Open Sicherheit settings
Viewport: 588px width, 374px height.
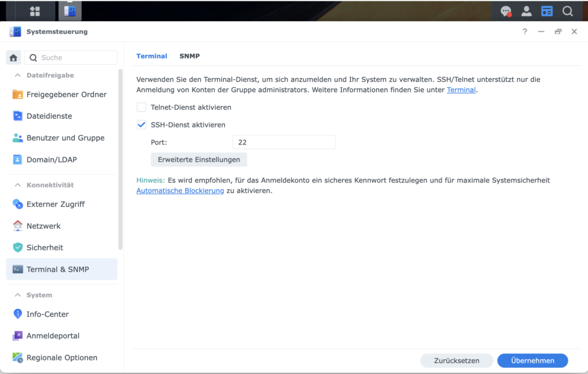click(61, 247)
